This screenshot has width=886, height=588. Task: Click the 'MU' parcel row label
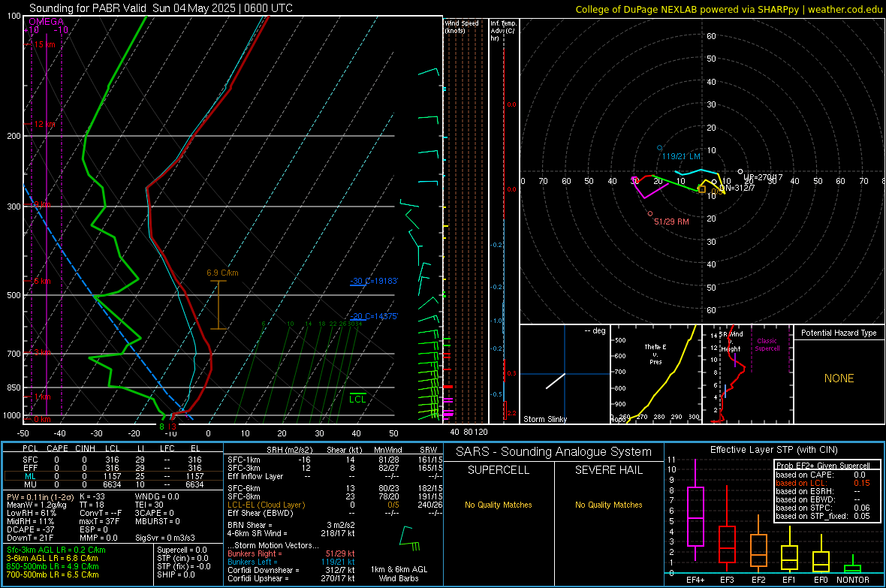pyautogui.click(x=30, y=484)
